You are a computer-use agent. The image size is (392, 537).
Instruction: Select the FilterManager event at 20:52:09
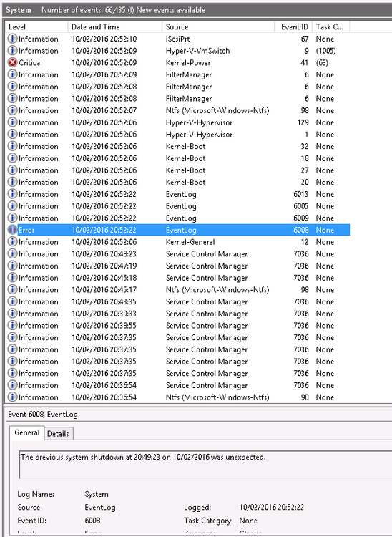(178, 74)
